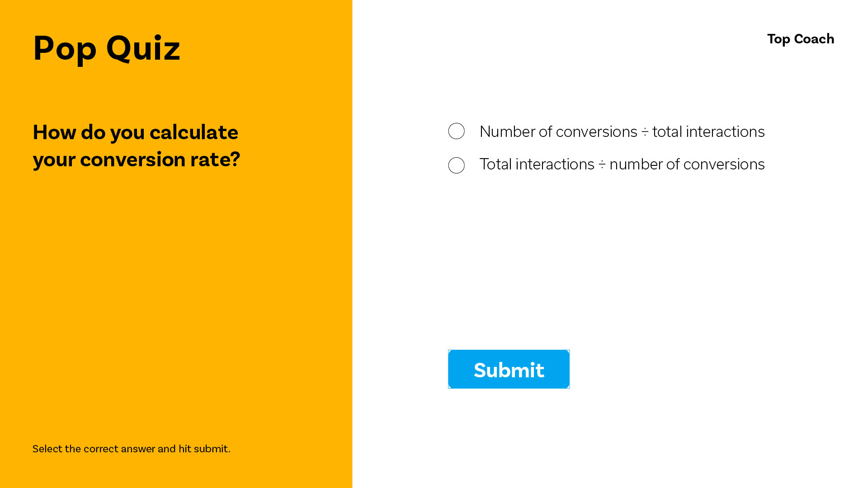Select the 'Number of conversions ÷ total interactions' radio button

(456, 131)
